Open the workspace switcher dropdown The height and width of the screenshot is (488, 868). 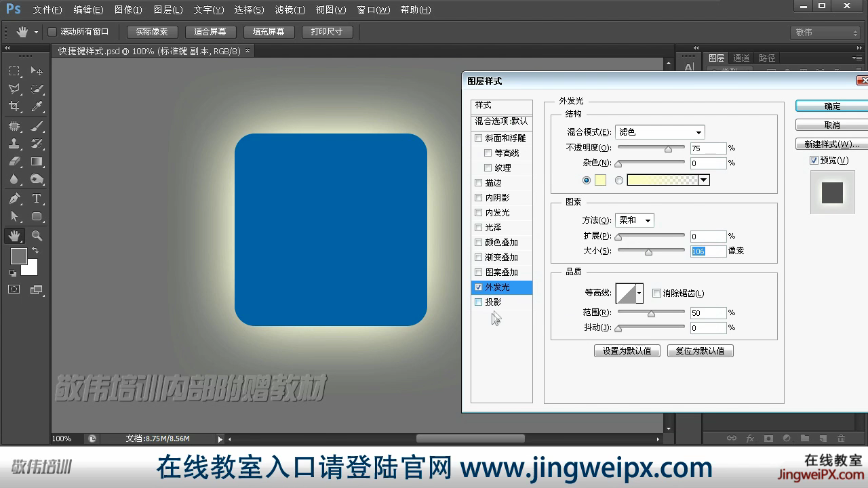826,33
